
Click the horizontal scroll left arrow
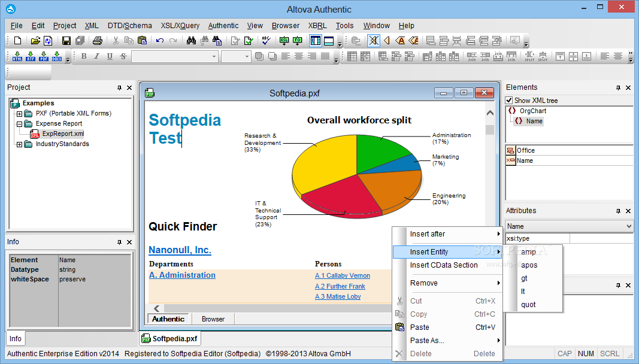tap(156, 308)
